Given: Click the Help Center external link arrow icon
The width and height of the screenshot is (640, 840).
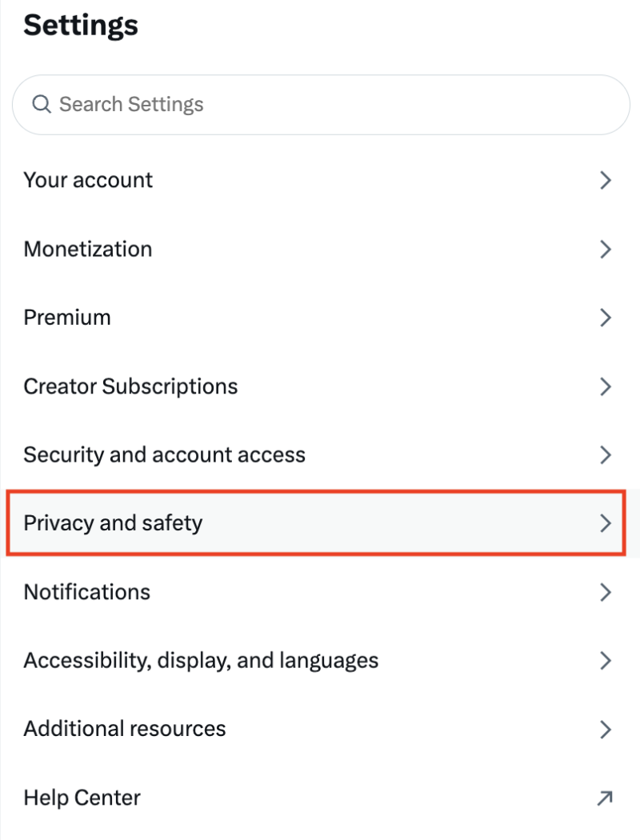Looking at the screenshot, I should [x=605, y=798].
